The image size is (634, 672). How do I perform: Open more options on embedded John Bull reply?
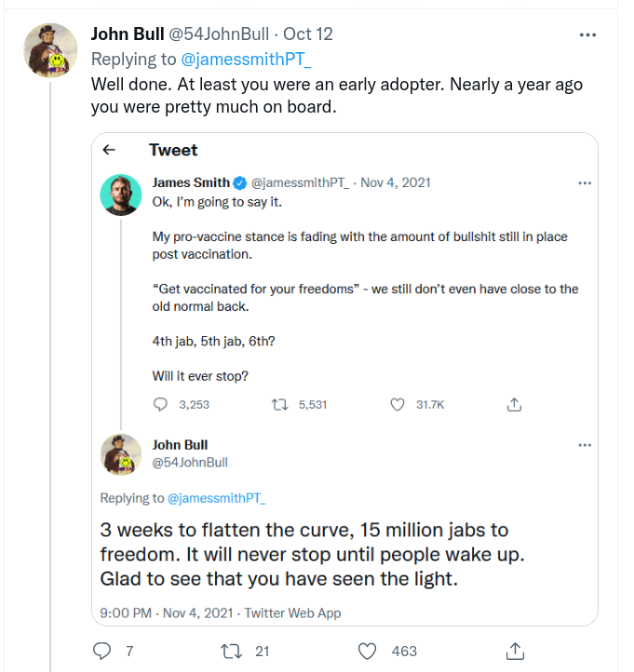tap(584, 445)
